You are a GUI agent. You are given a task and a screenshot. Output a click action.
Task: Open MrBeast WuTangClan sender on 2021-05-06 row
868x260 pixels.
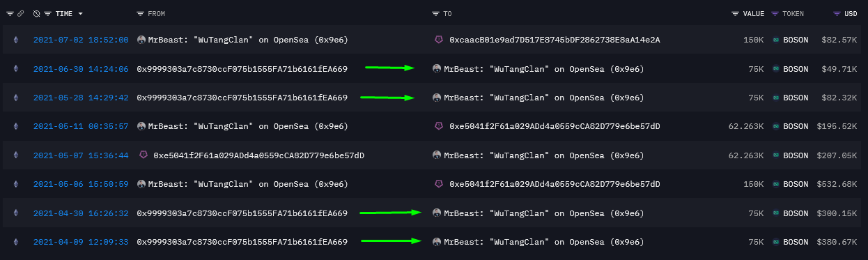pyautogui.click(x=248, y=184)
